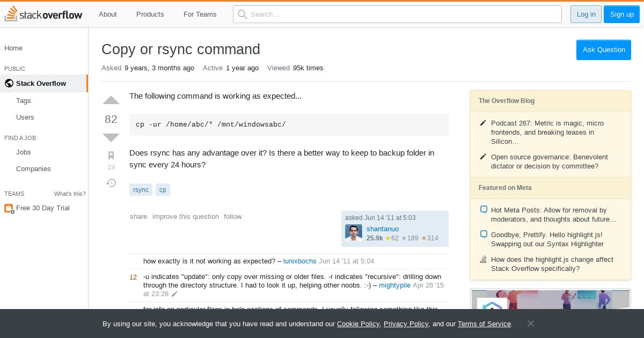
Task: Open the post activity history icon
Action: (x=111, y=183)
